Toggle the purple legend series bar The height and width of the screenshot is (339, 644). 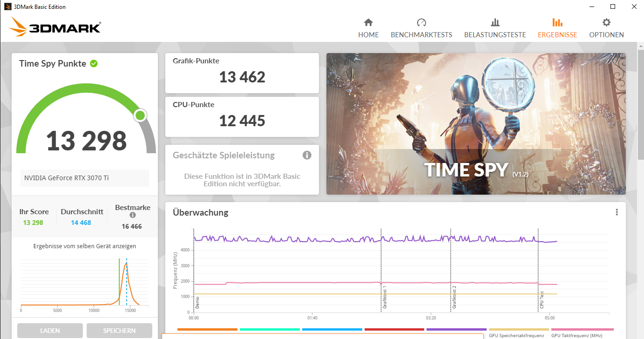coord(457,330)
